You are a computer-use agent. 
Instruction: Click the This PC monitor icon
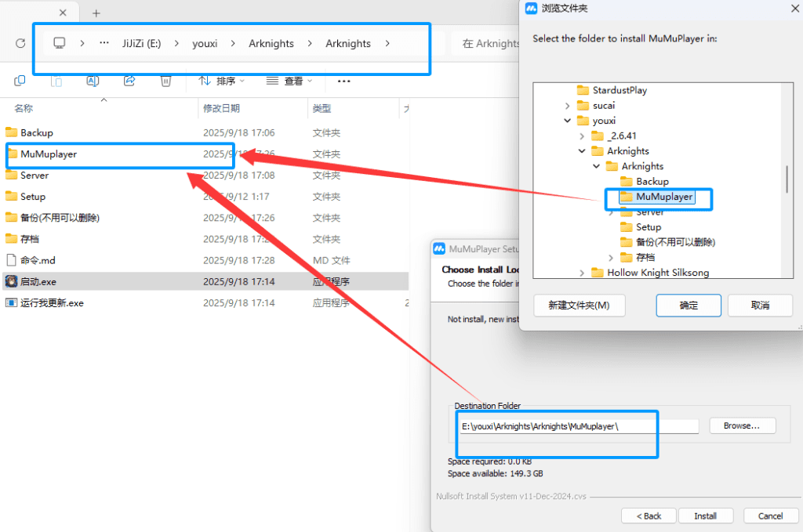coord(59,43)
